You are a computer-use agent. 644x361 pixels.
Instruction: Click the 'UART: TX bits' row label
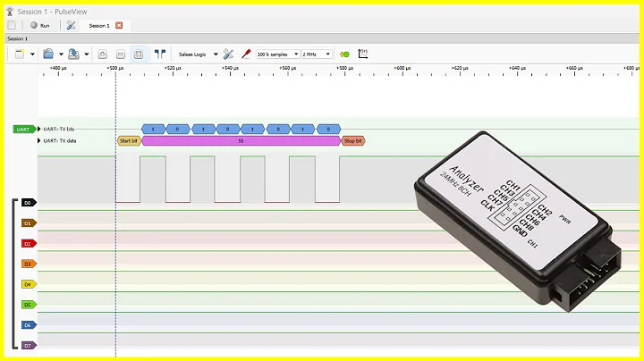pos(59,129)
